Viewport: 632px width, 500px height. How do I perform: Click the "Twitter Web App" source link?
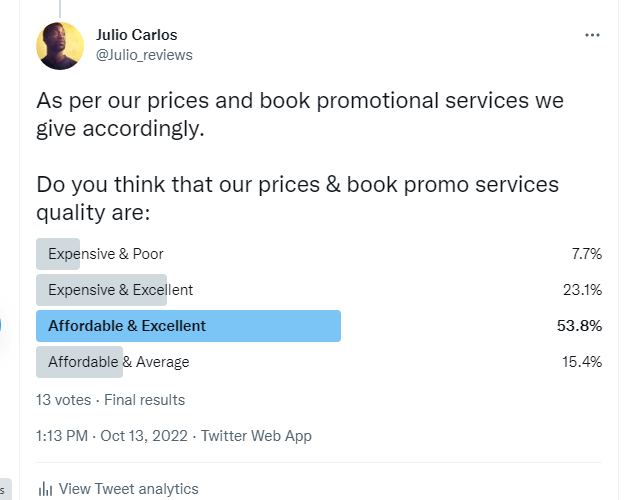click(x=256, y=435)
